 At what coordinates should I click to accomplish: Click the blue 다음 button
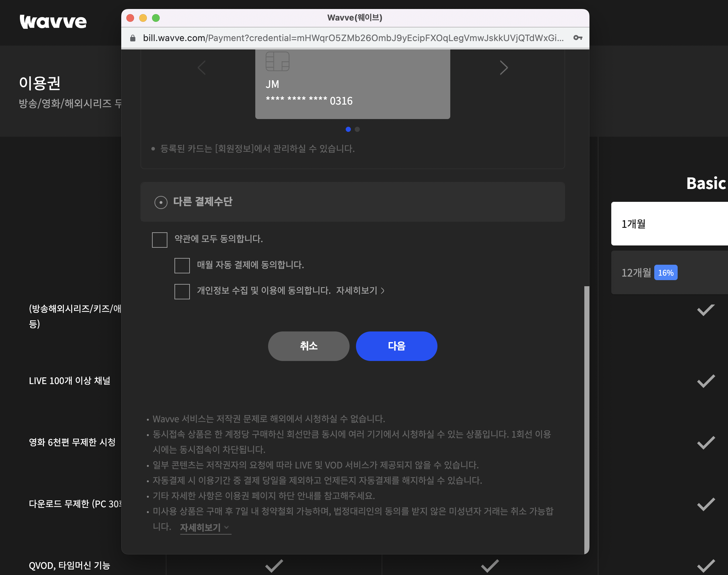tap(396, 346)
